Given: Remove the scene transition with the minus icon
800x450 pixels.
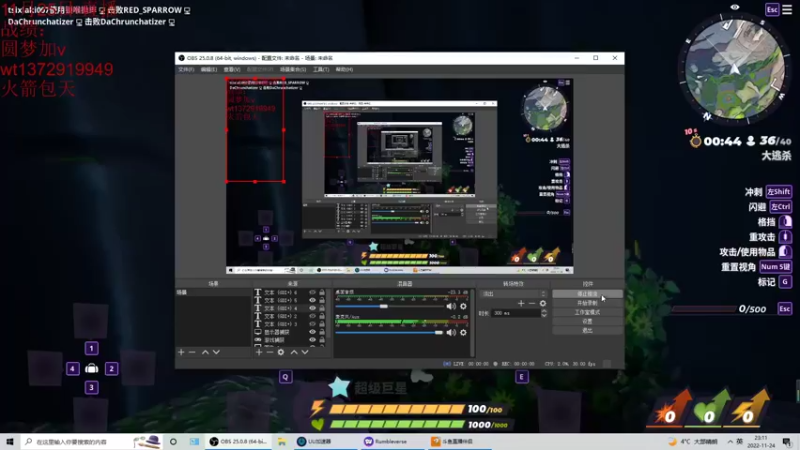Looking at the screenshot, I should pos(532,303).
